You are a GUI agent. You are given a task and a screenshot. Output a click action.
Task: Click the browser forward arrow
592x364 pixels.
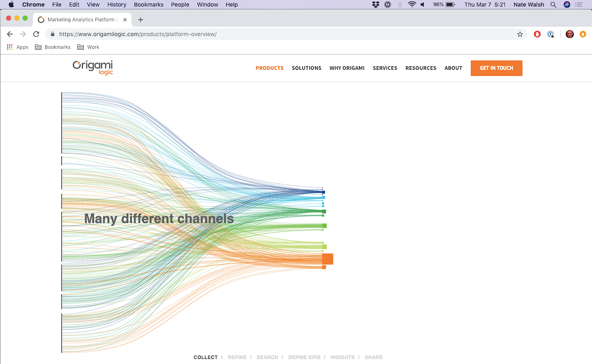(x=23, y=34)
